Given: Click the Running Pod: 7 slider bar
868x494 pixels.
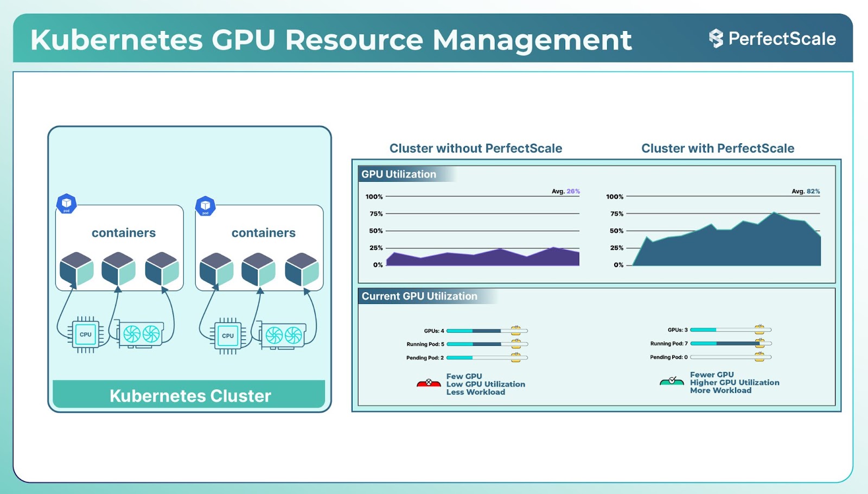Looking at the screenshot, I should 730,344.
